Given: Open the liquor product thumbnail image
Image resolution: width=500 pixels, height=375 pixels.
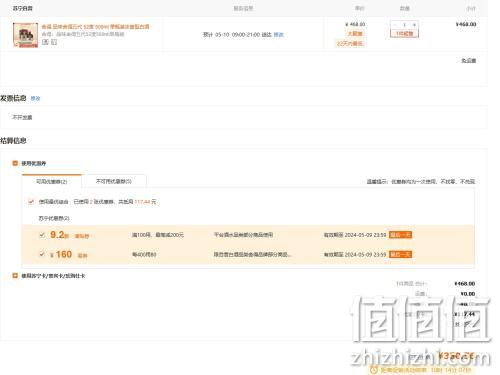Looking at the screenshot, I should pyautogui.click(x=25, y=35).
